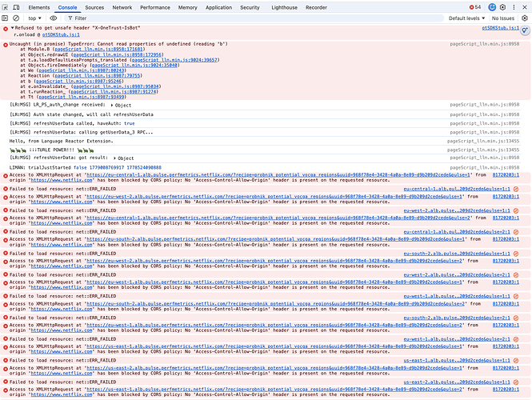
Task: Open the top JavaScript context dropdown
Action: 34,18
